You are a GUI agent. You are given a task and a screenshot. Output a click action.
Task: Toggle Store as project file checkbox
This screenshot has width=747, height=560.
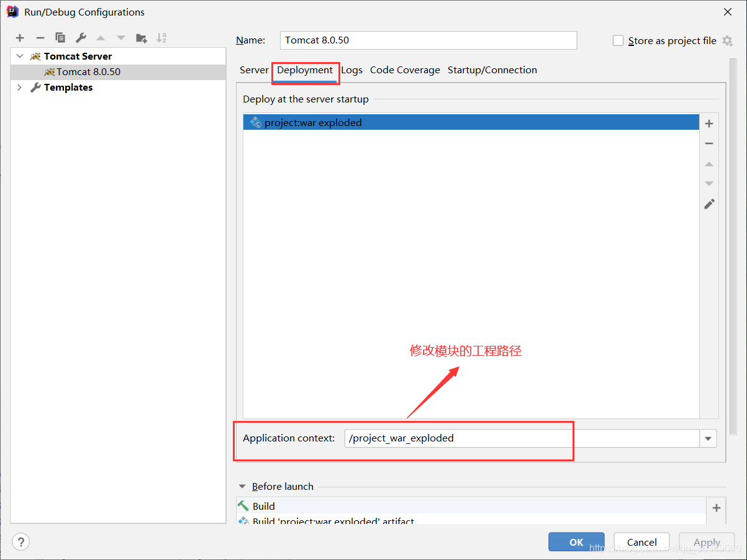tap(618, 40)
